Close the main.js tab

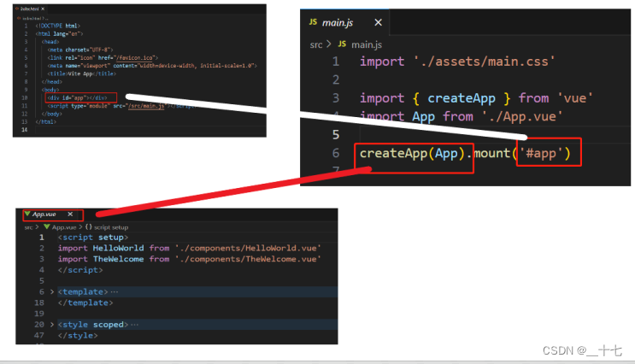click(x=378, y=22)
